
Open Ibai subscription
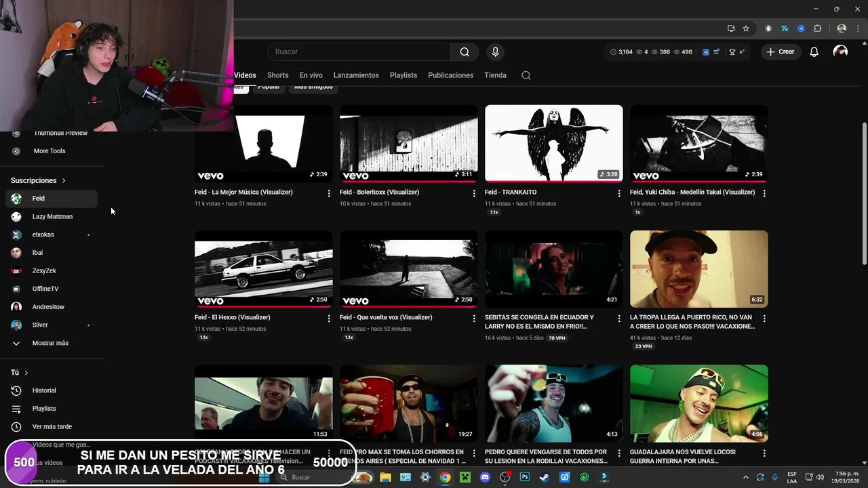click(x=51, y=253)
